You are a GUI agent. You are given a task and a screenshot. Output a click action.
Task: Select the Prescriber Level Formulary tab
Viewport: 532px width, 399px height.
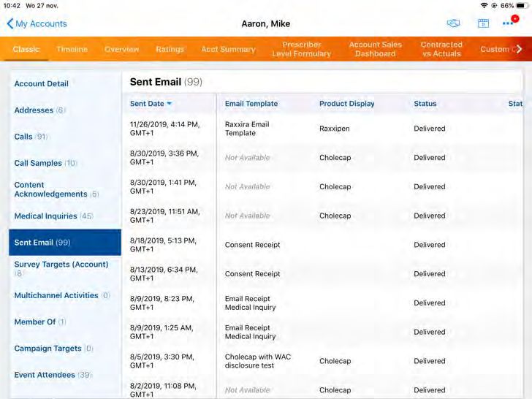(x=301, y=50)
